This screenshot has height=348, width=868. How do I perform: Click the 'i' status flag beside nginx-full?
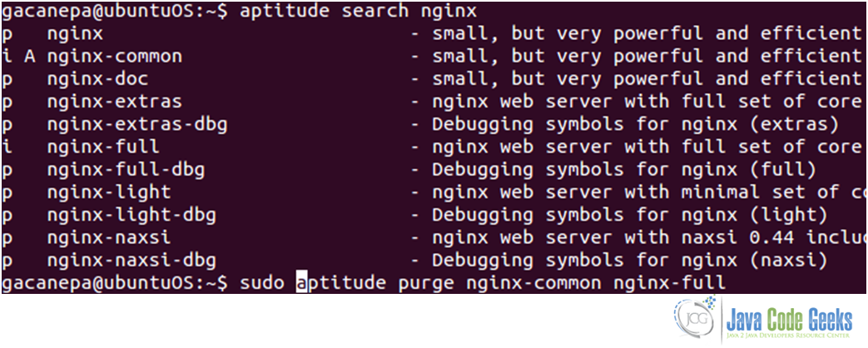pyautogui.click(x=7, y=147)
